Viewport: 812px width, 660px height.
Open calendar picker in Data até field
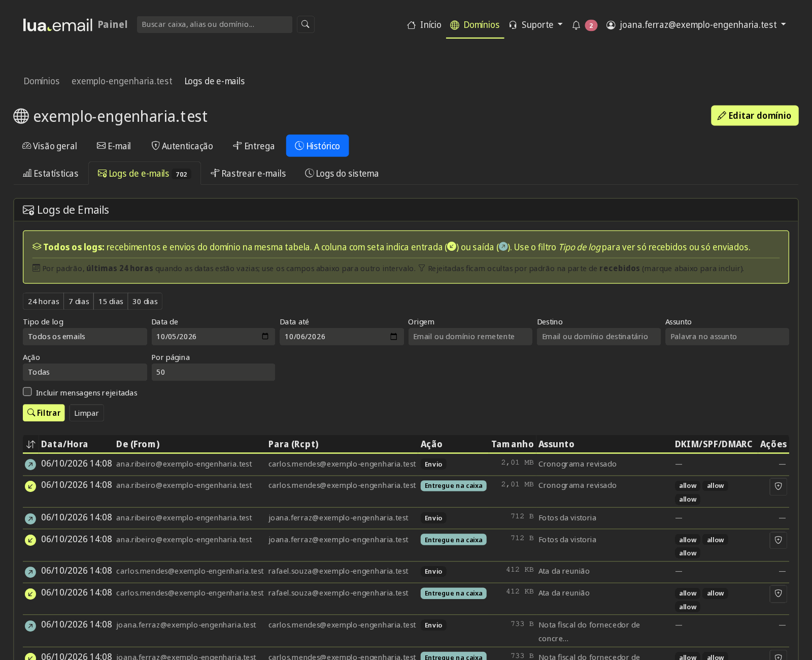click(393, 337)
